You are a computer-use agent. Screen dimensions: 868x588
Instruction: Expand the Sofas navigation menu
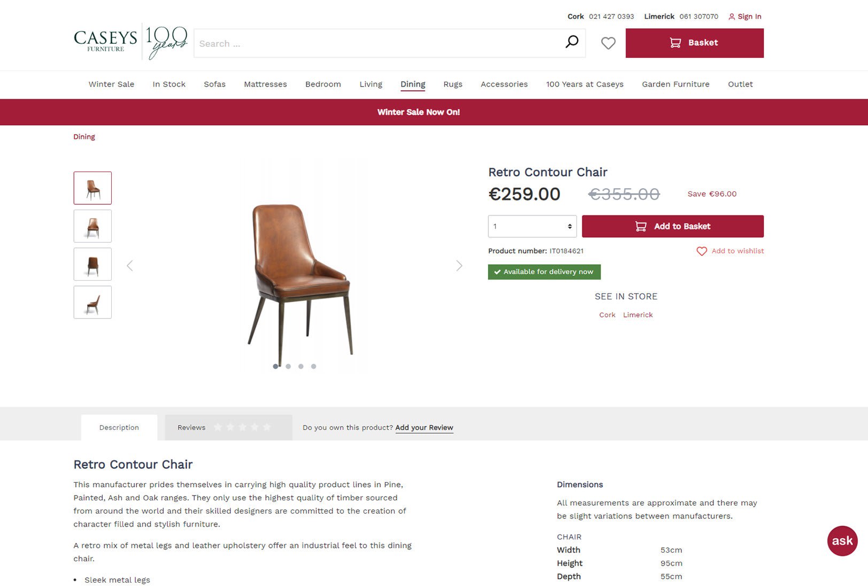point(214,84)
